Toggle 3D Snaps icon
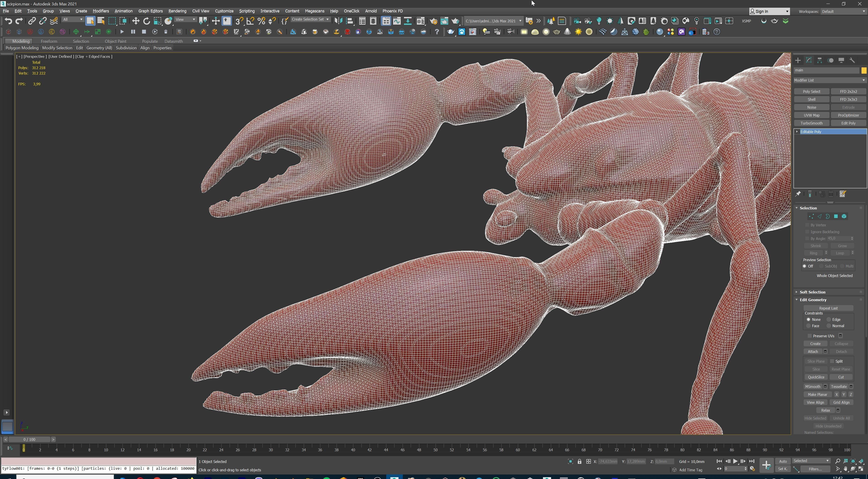Screen dimensions: 868x479 (x=239, y=21)
